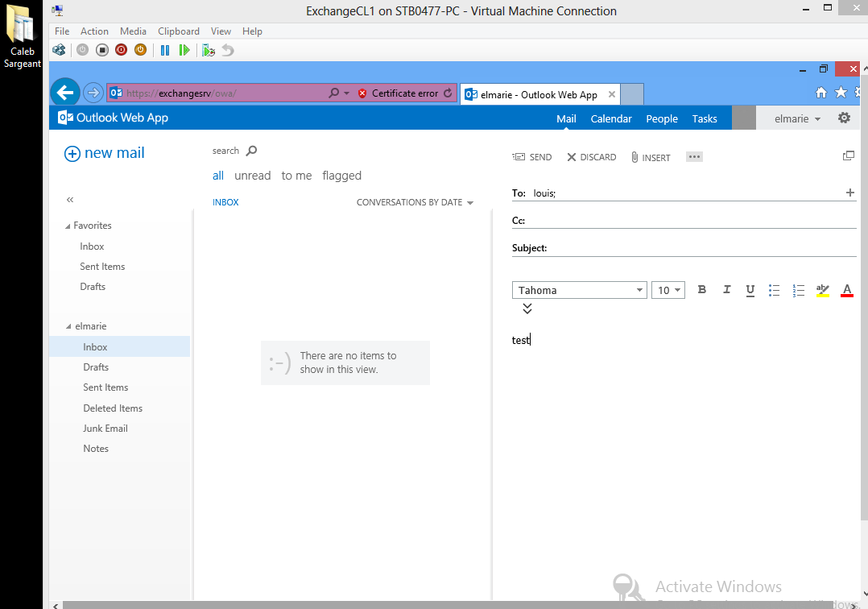Click the Ctrl+Alt+Del icon in VM toolbar

click(59, 51)
